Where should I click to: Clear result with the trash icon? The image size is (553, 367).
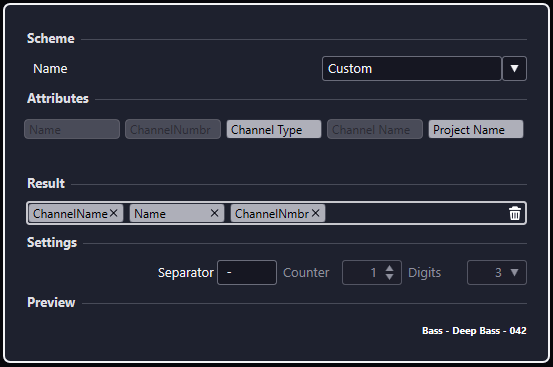point(515,213)
